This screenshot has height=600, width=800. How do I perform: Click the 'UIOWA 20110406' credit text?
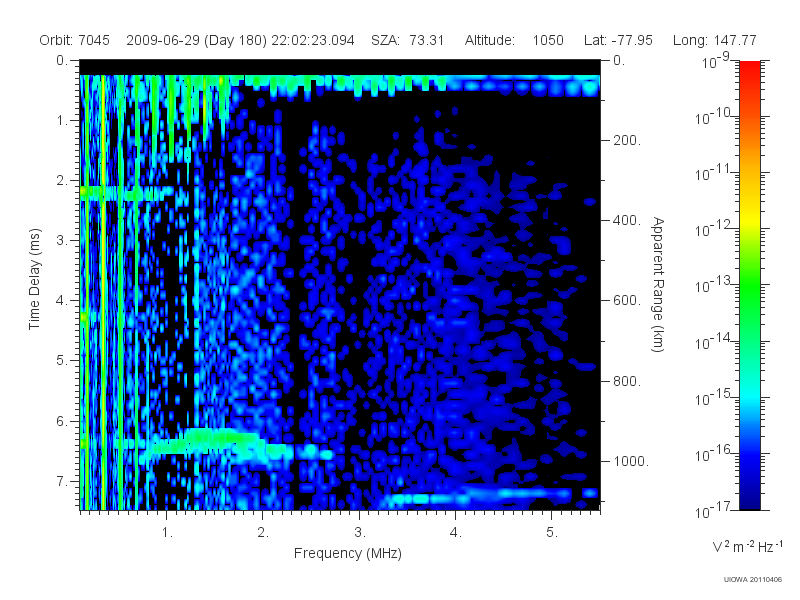coord(753,579)
